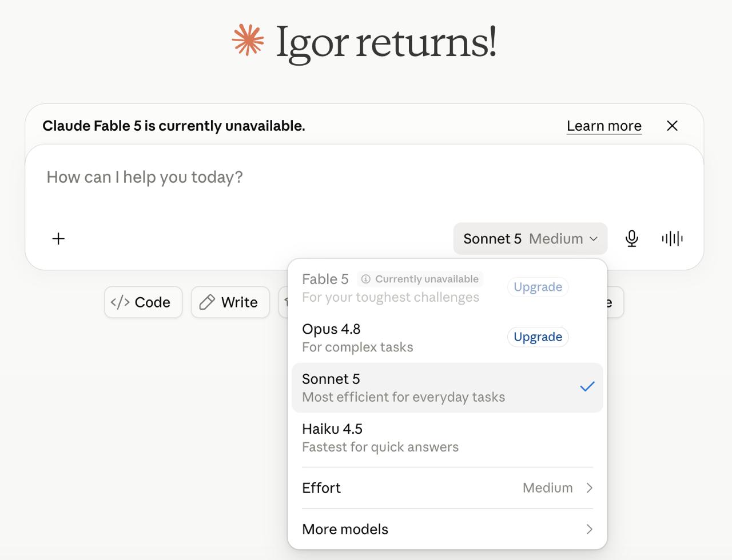Pick Haiku 4.5 from the model menu

(x=447, y=438)
